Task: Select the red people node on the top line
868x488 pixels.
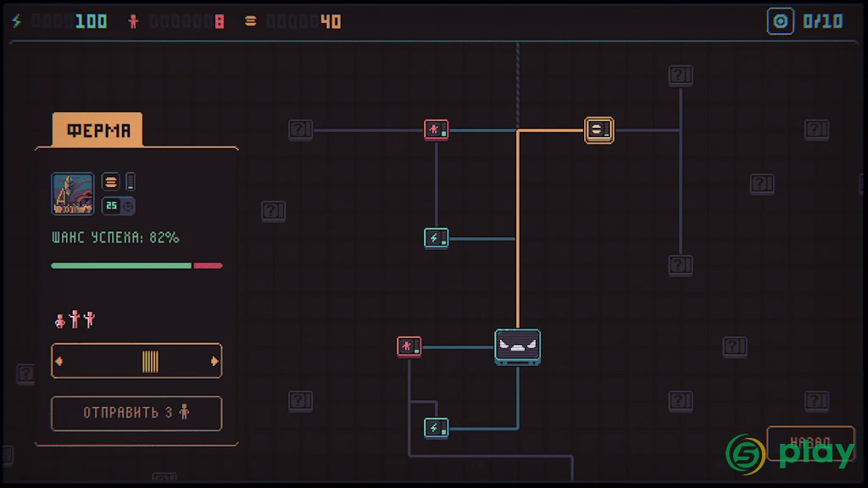Action: 437,130
